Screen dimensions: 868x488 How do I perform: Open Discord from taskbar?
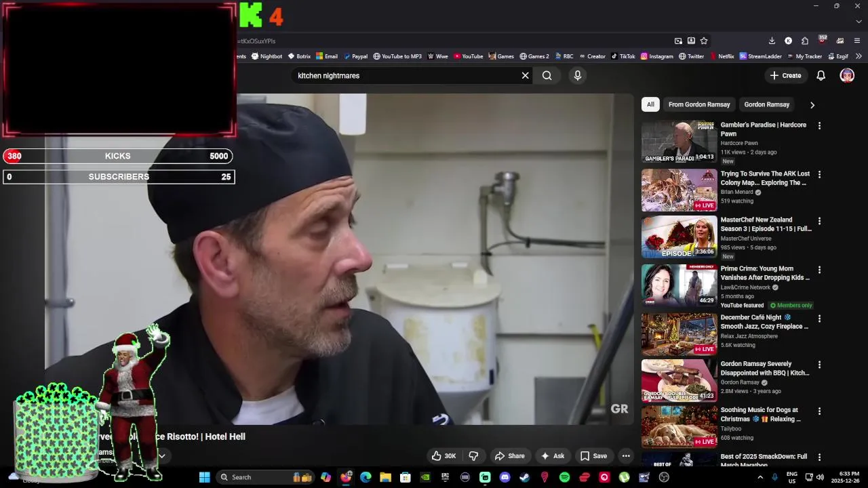coord(505,477)
